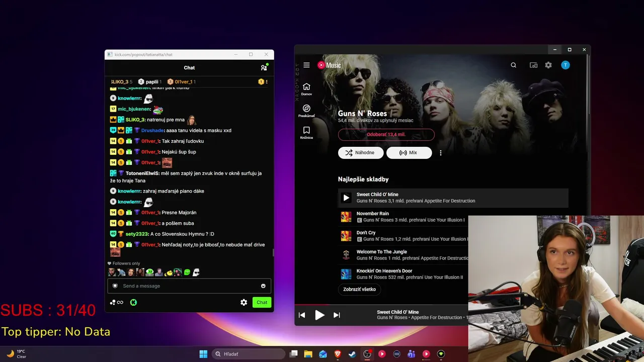Viewport: 644px width, 362px height.
Task: Open the YouTube Music hamburger menu
Action: tap(306, 65)
